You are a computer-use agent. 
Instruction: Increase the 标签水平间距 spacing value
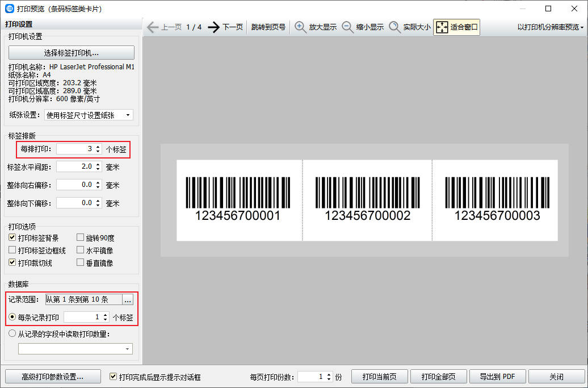(98, 164)
